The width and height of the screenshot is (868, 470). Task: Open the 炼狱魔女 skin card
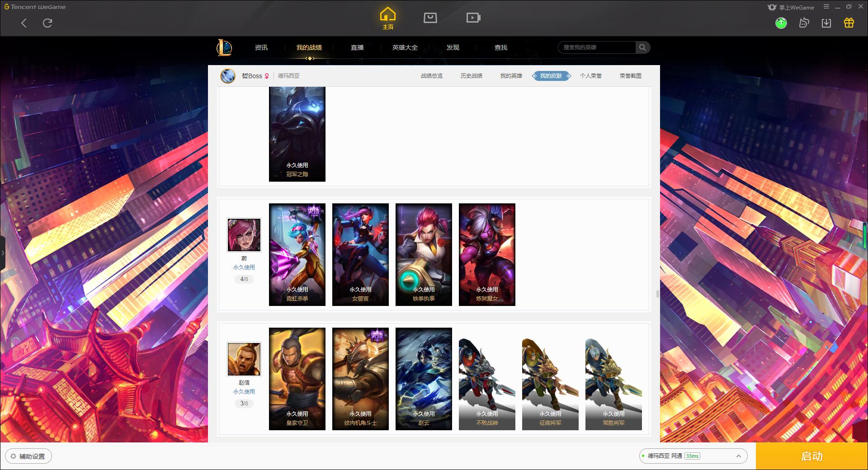tap(487, 254)
